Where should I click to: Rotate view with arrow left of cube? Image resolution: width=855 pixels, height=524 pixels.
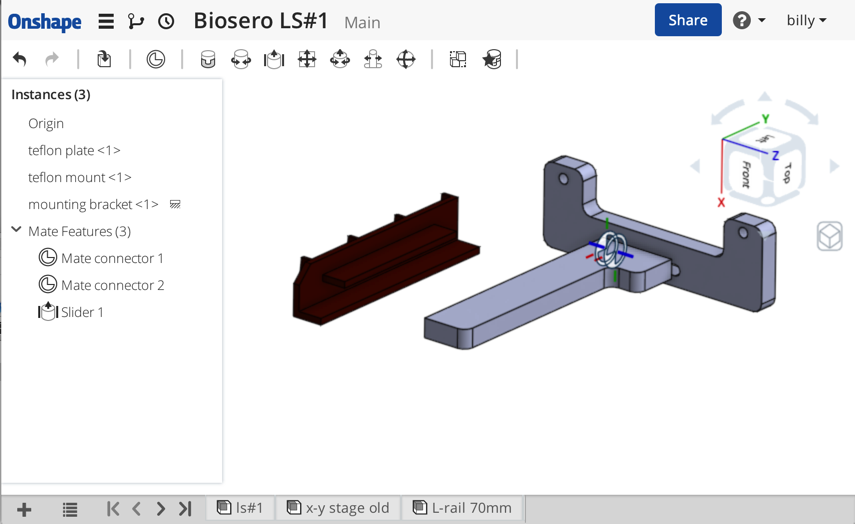pos(695,166)
